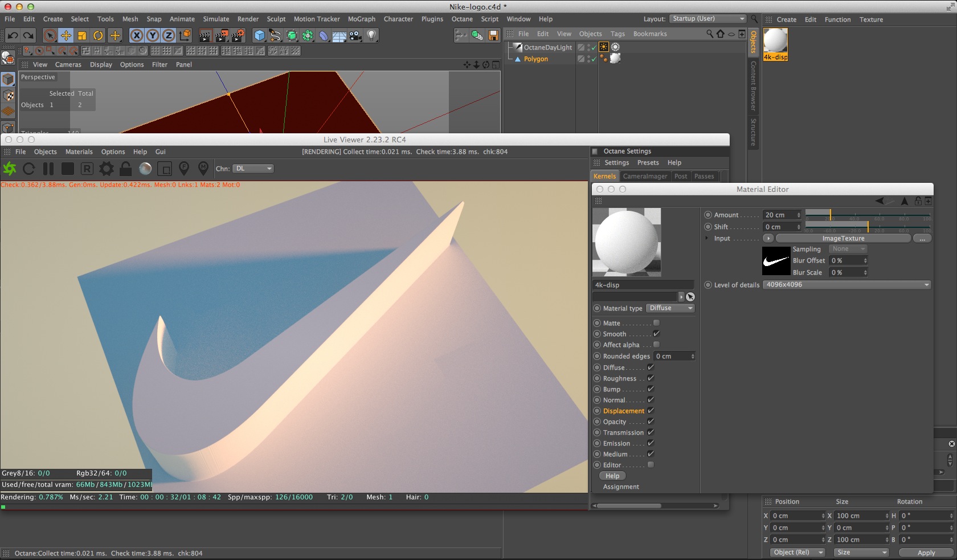Open Edit Render Settings gear clapperboard
This screenshot has width=957, height=560.
pos(238,35)
